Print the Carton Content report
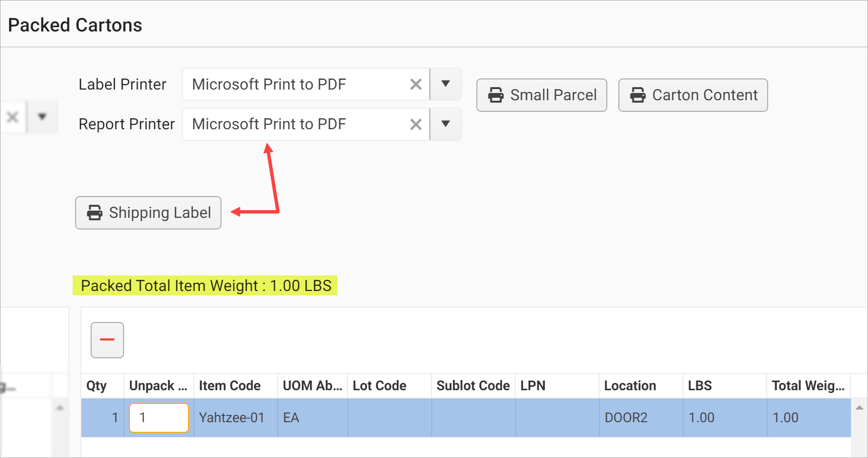Image resolution: width=868 pixels, height=458 pixels. (x=693, y=95)
